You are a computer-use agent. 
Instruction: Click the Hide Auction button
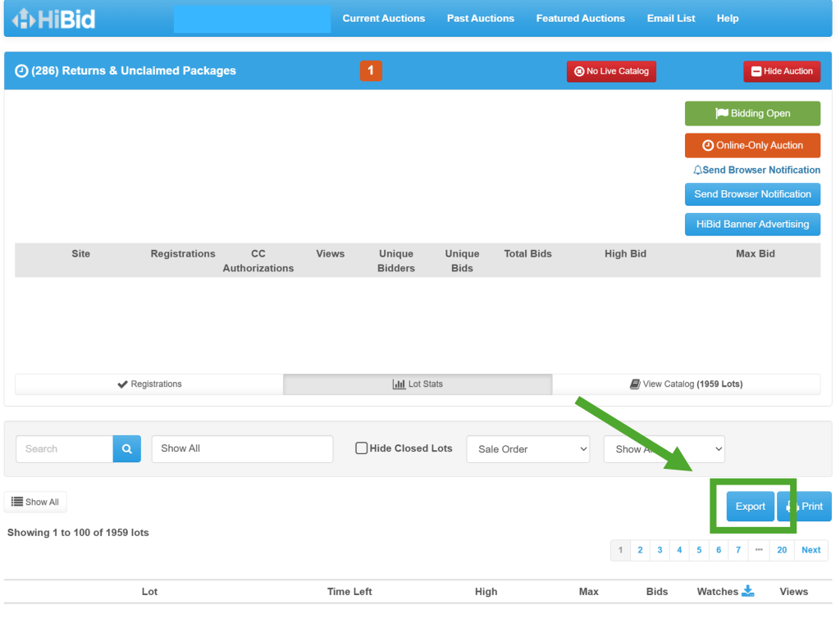(x=782, y=71)
